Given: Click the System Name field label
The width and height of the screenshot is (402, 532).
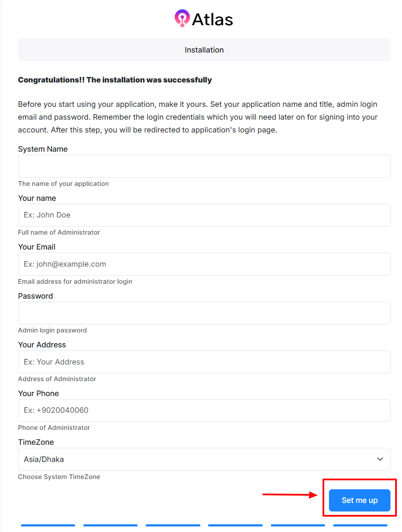Looking at the screenshot, I should (43, 149).
